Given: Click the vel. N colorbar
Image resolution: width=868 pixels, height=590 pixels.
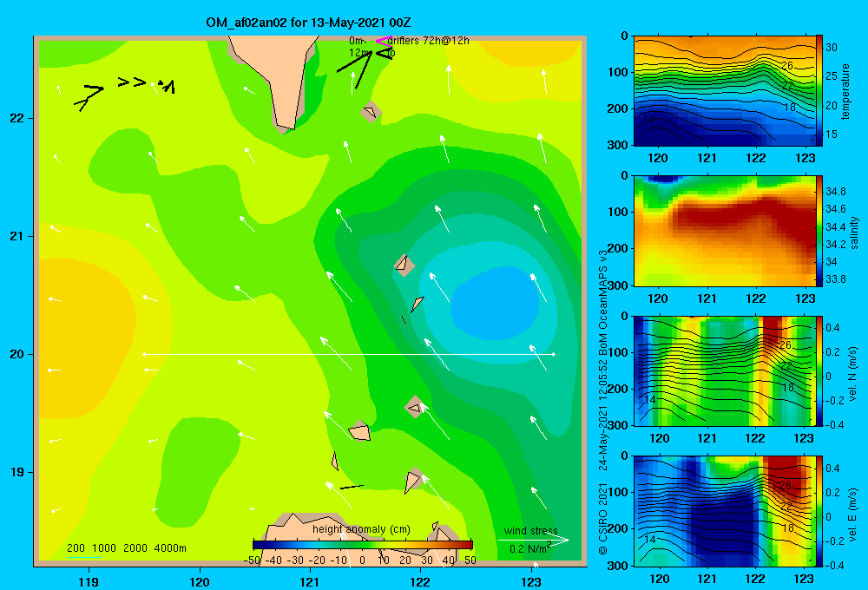Looking at the screenshot, I should 819,370.
